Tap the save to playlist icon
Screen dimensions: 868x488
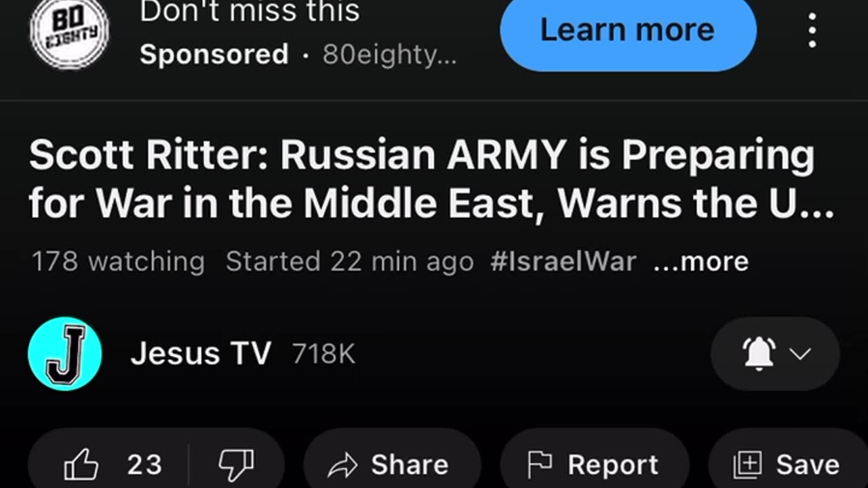(748, 466)
